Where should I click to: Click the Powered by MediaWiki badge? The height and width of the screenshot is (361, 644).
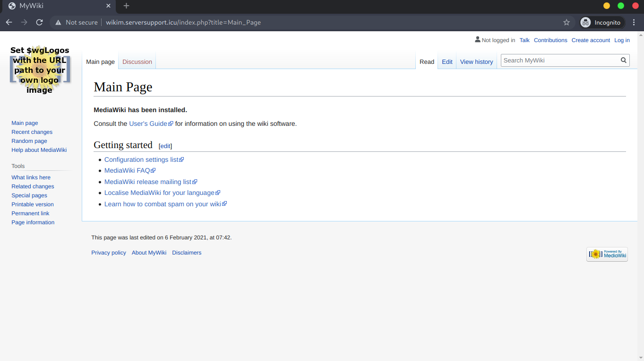pos(607,254)
